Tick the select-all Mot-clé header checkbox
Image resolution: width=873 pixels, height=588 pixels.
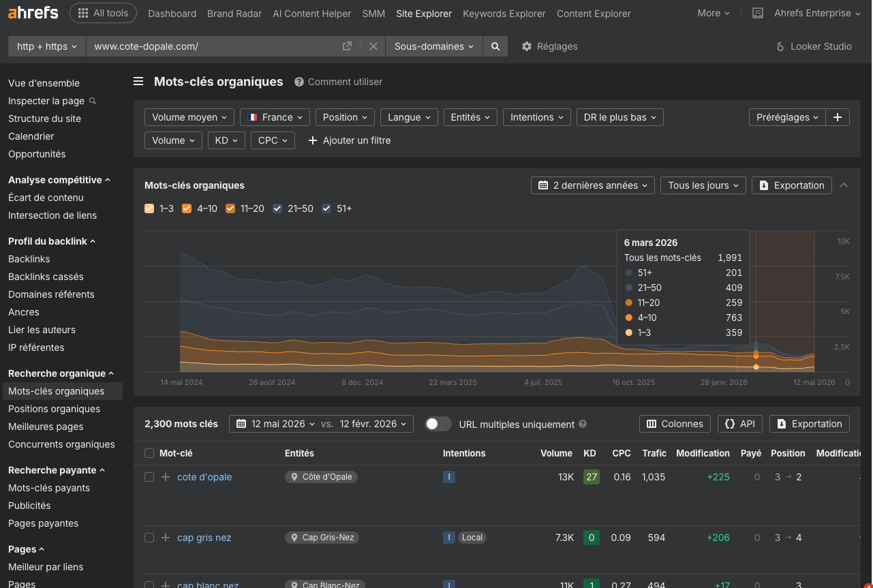pos(149,453)
